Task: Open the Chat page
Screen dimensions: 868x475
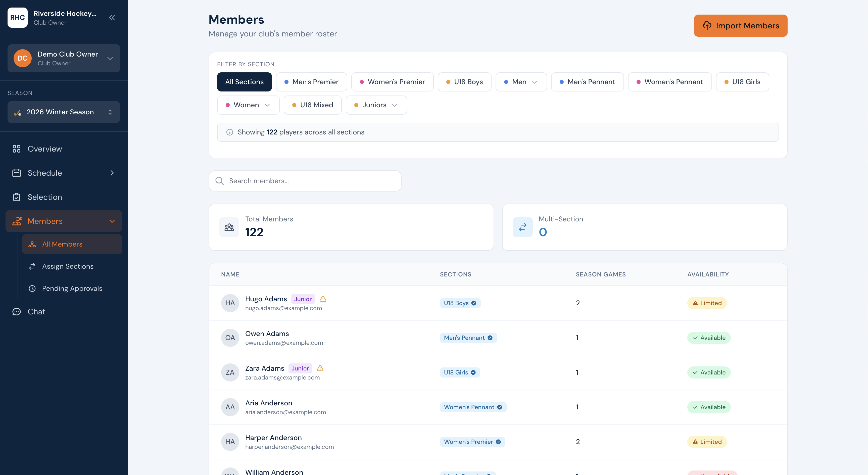Action: (64, 312)
